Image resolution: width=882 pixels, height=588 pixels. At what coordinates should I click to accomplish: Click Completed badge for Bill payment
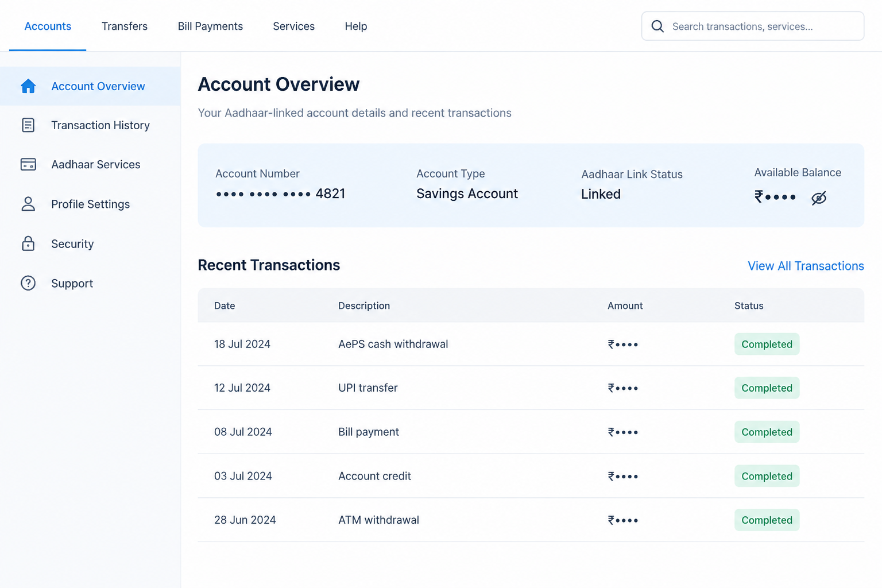767,432
